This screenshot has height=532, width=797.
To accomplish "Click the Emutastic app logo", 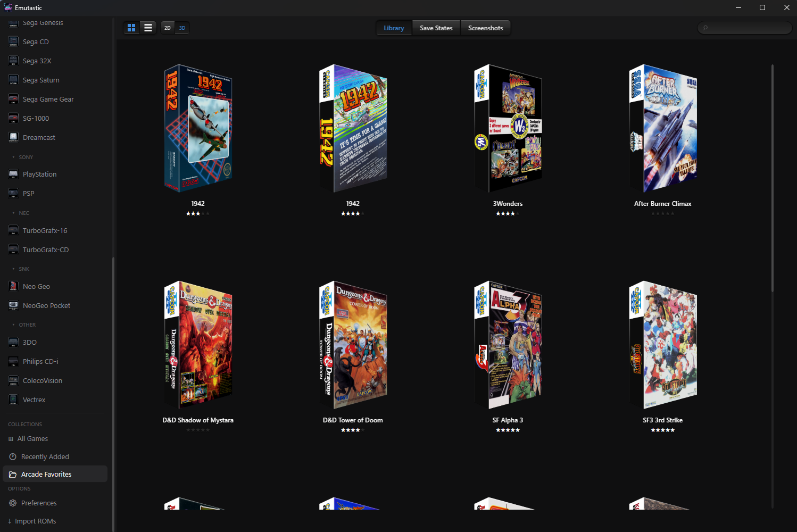I will (8, 7).
